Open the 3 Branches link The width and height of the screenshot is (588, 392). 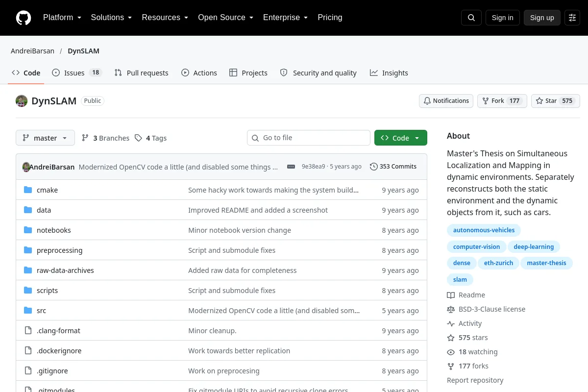105,138
